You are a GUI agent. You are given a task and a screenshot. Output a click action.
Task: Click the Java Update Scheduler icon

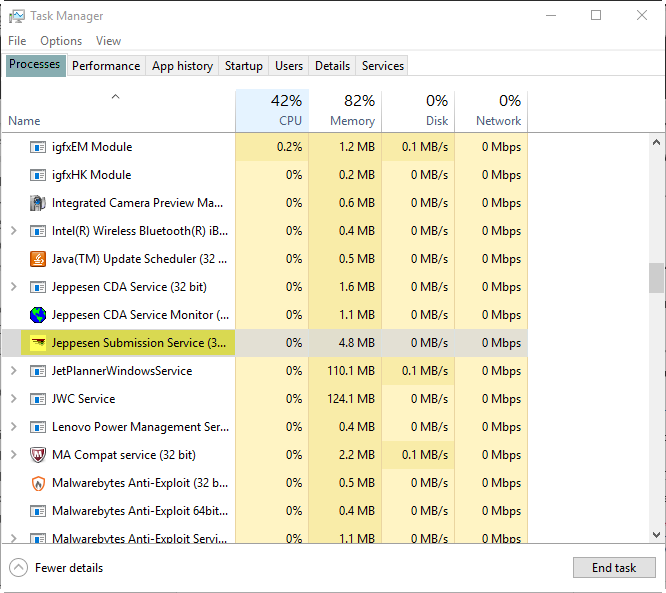38,259
